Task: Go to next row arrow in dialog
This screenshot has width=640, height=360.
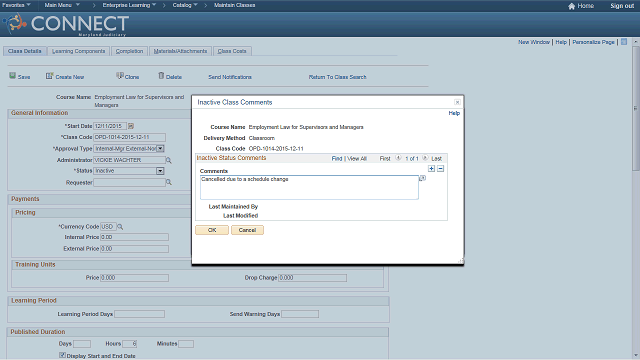Action: point(425,158)
